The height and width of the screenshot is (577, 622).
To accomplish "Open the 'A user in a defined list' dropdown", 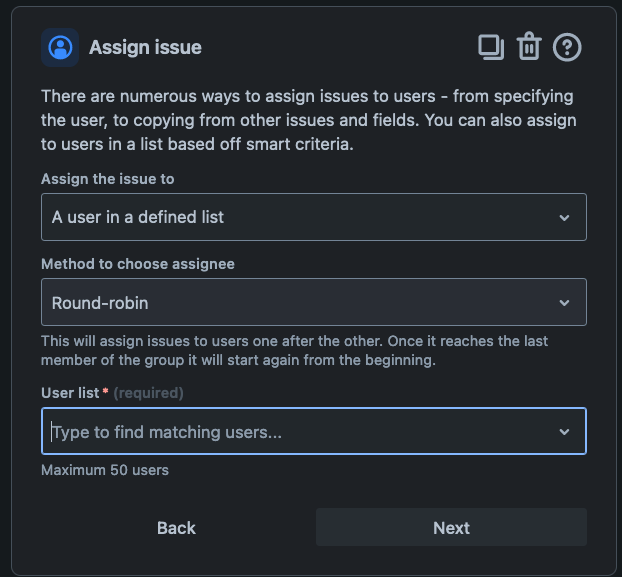I will [x=314, y=217].
